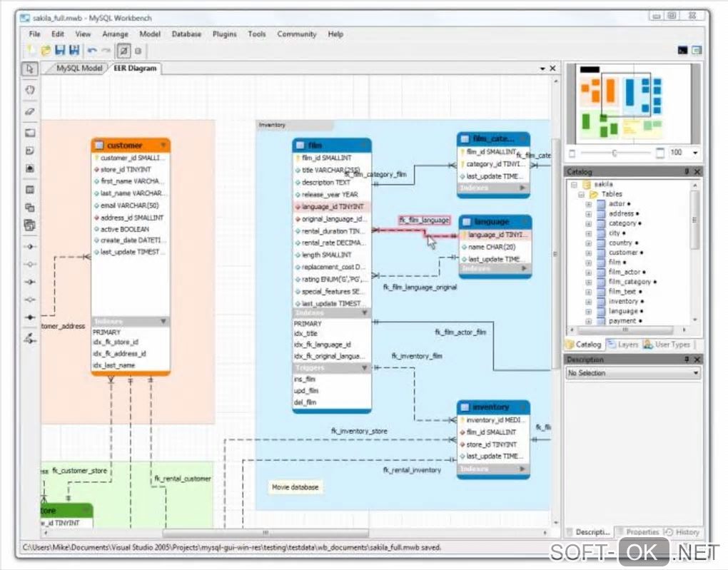This screenshot has height=570, width=728.
Task: Expand the film_category node in Catalog
Action: point(589,282)
